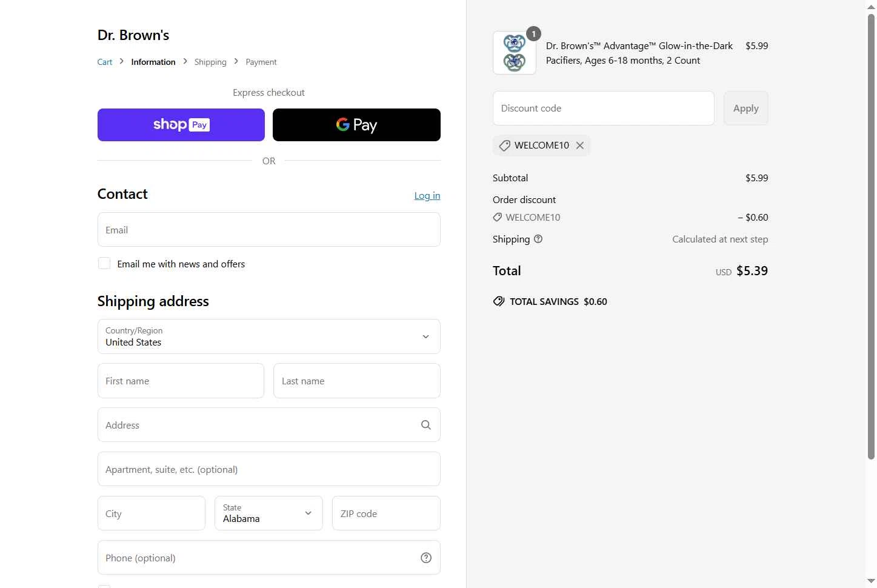Open the Country/Region dropdown
The width and height of the screenshot is (877, 588).
(269, 336)
